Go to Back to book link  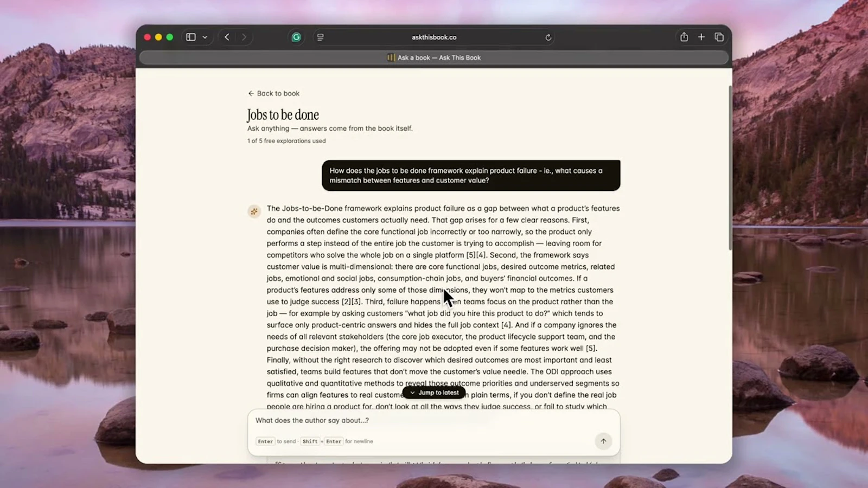[274, 93]
